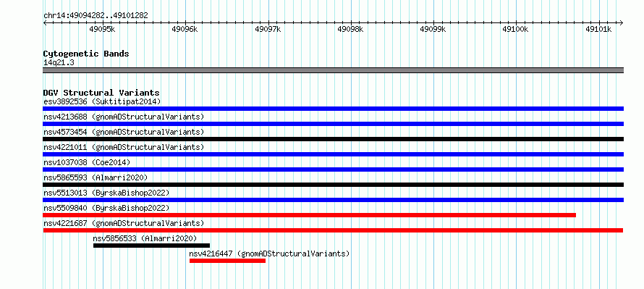644x289 pixels.
Task: Click the gray 14q21.3 cytogenetic band
Action: (x=333, y=70)
